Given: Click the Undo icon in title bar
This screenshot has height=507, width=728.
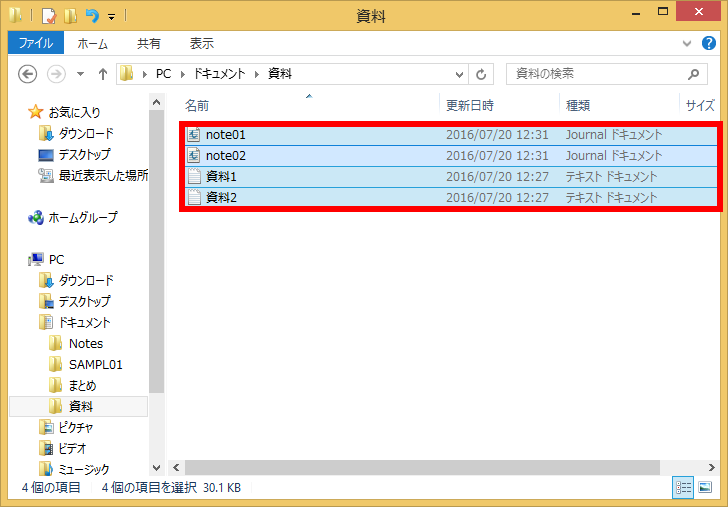Looking at the screenshot, I should click(92, 16).
